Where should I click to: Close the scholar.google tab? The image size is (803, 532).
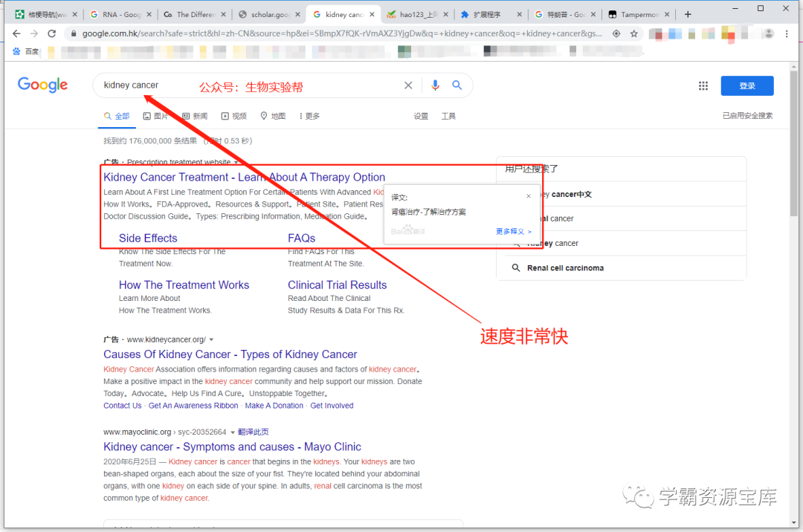(x=297, y=14)
